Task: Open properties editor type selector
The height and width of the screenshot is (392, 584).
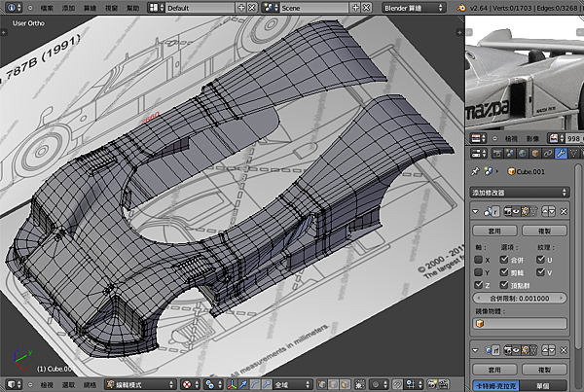Action: 478,153
